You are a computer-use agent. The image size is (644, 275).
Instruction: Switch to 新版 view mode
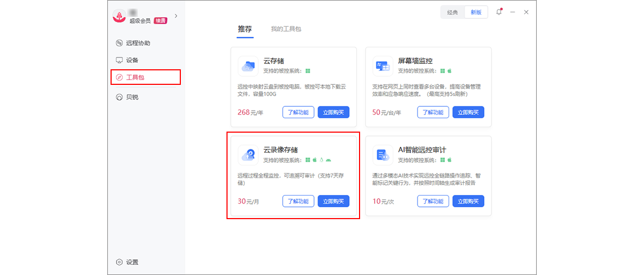[476, 12]
